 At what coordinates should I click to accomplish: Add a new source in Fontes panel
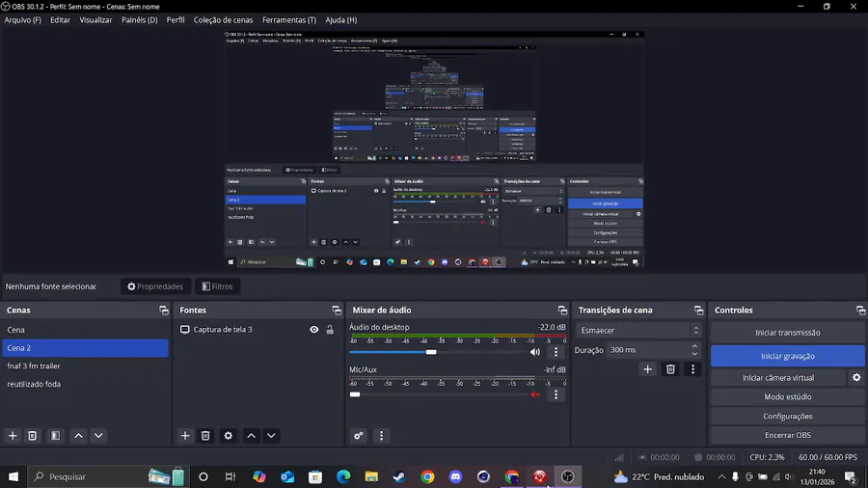(x=185, y=435)
